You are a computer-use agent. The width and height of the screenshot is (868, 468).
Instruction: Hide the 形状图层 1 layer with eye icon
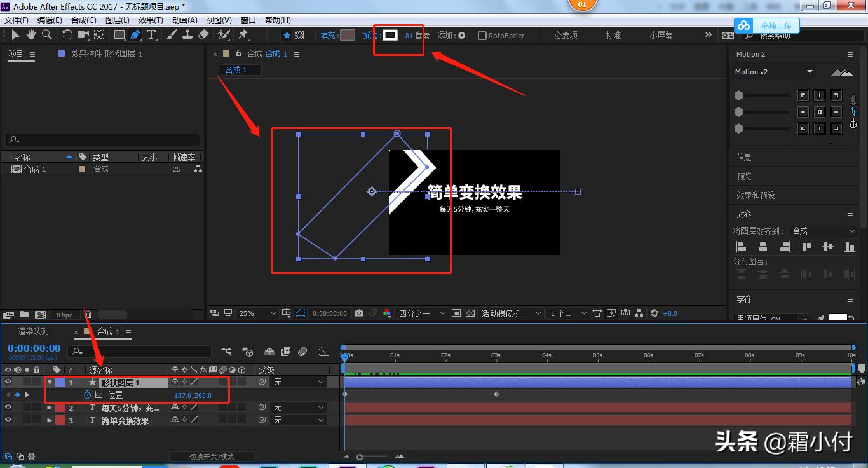8,382
